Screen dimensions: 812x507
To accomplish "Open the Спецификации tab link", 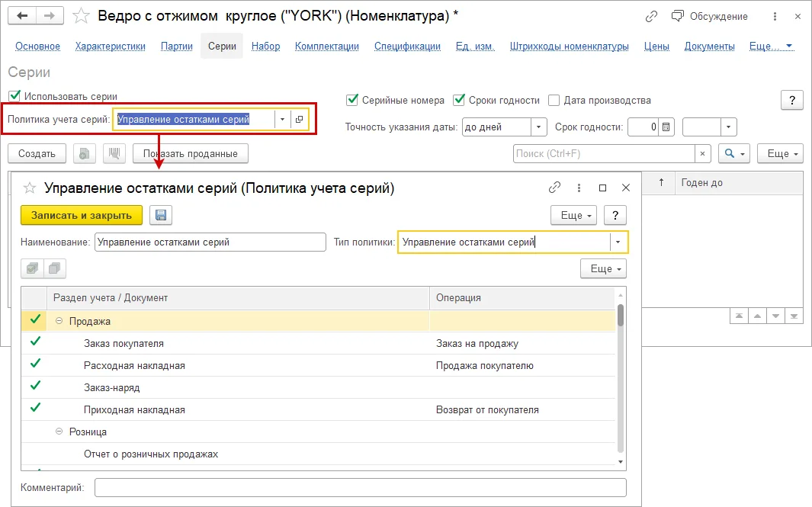I will 407,46.
